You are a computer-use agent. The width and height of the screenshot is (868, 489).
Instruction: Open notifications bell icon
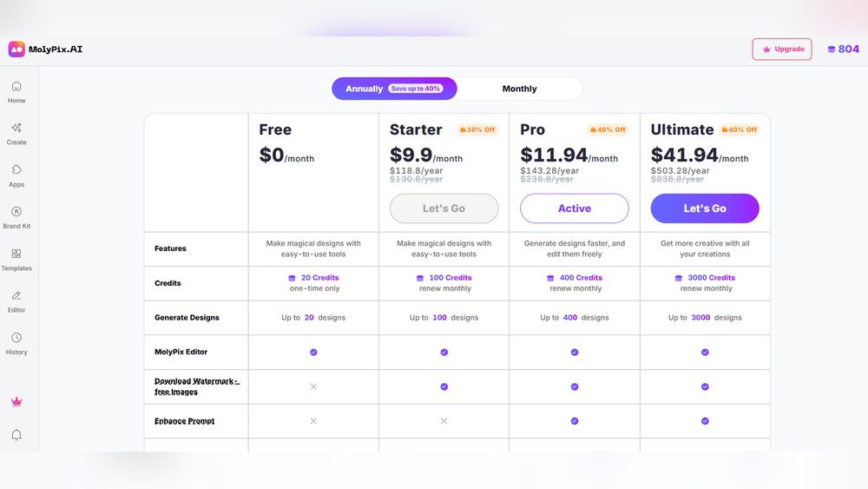[x=16, y=434]
